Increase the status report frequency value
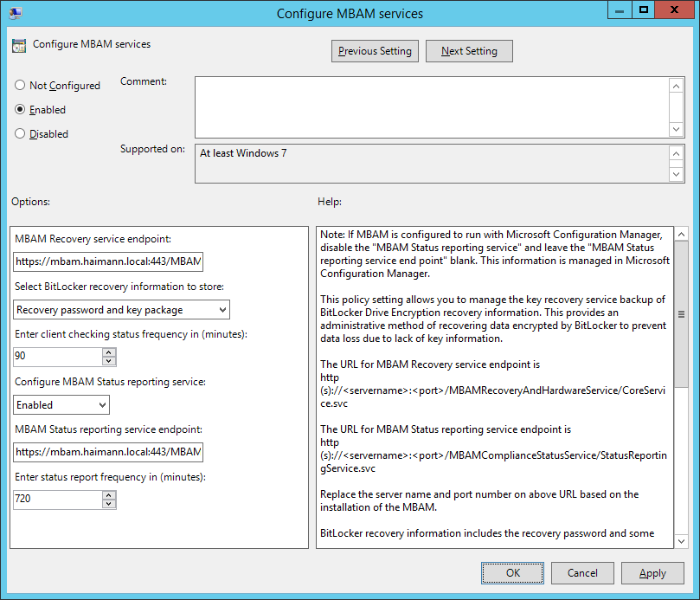Viewport: 700px width, 600px height. 109,495
